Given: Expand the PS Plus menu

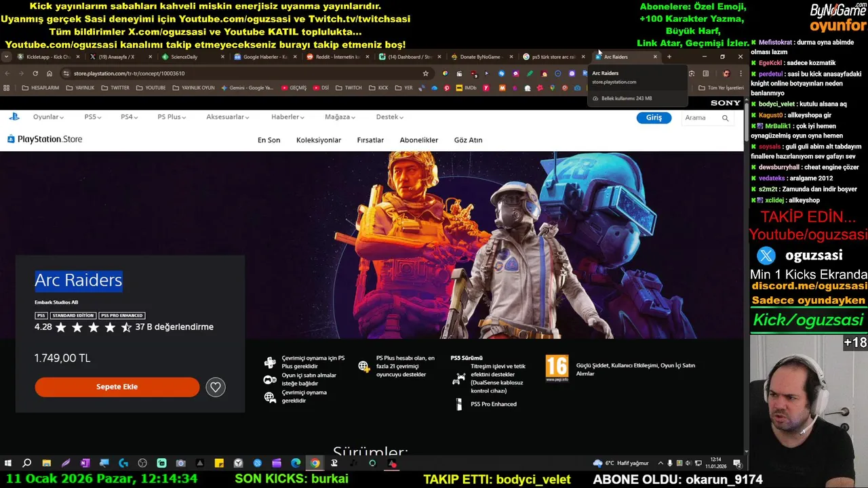Looking at the screenshot, I should [x=172, y=117].
